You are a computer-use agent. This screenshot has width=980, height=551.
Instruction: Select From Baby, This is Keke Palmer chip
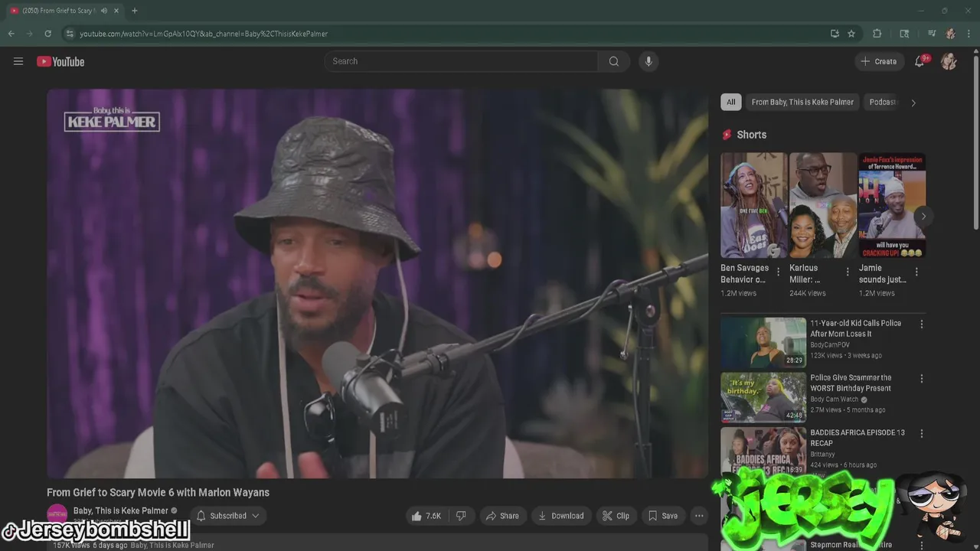click(802, 102)
